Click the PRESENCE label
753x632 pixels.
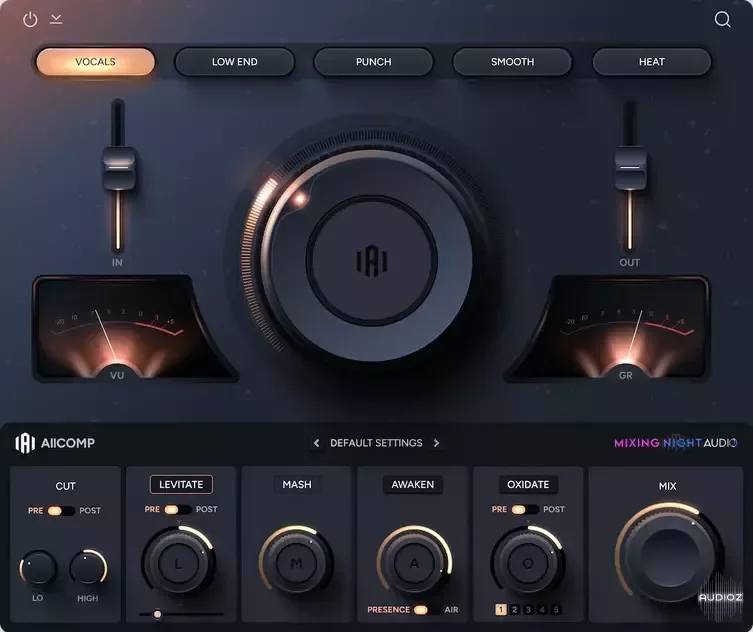[389, 609]
